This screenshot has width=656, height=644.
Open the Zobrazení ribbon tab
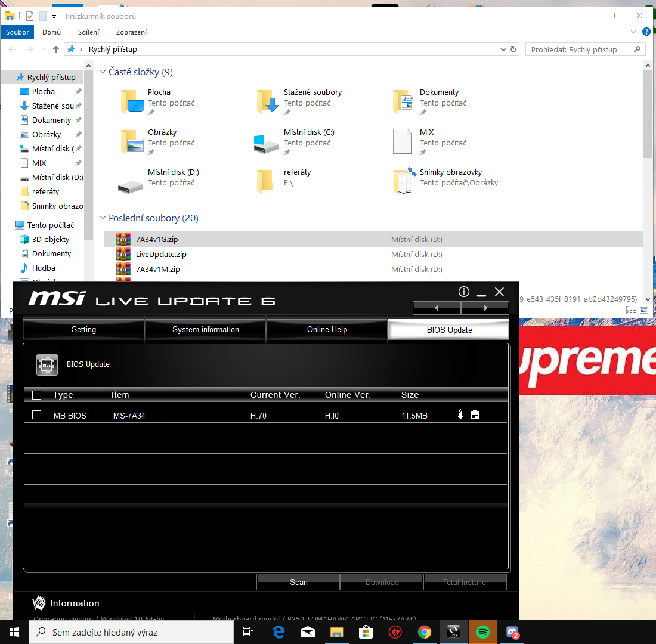131,32
